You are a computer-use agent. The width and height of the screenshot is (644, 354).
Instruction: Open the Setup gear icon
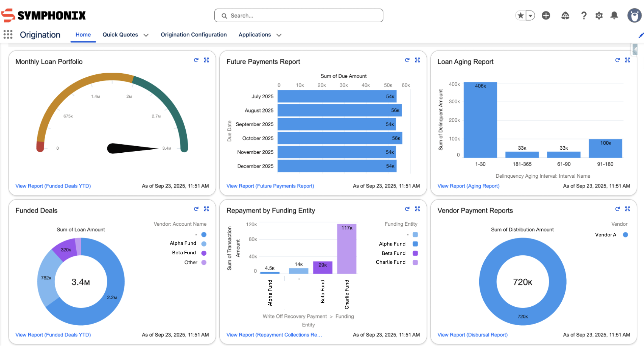click(599, 16)
